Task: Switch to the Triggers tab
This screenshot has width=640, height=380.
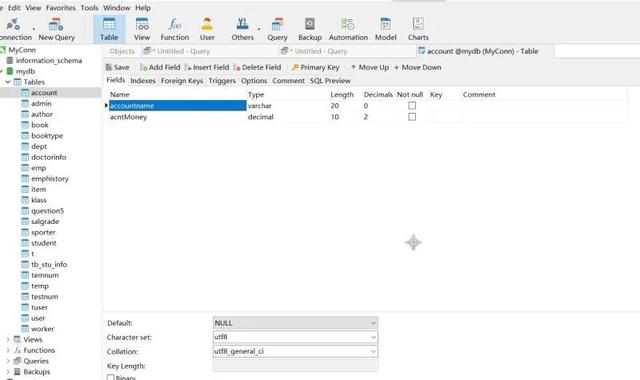Action: 222,81
